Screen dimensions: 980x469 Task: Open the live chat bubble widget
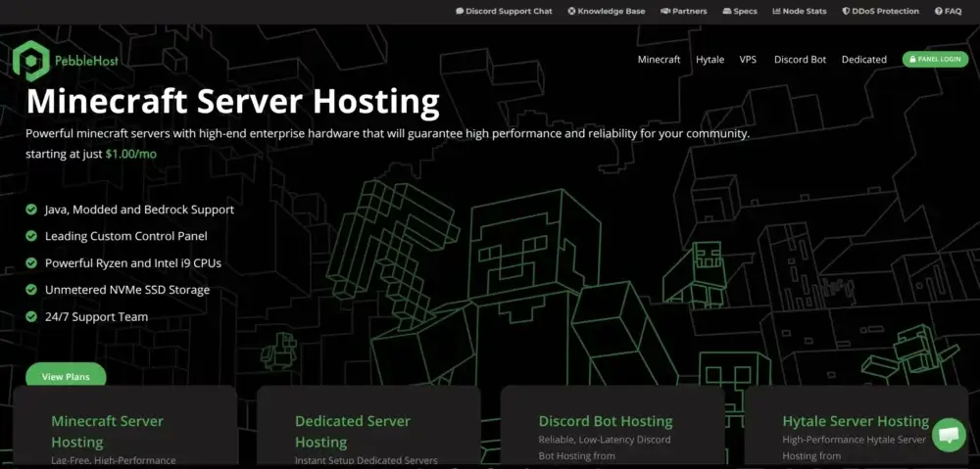point(949,435)
